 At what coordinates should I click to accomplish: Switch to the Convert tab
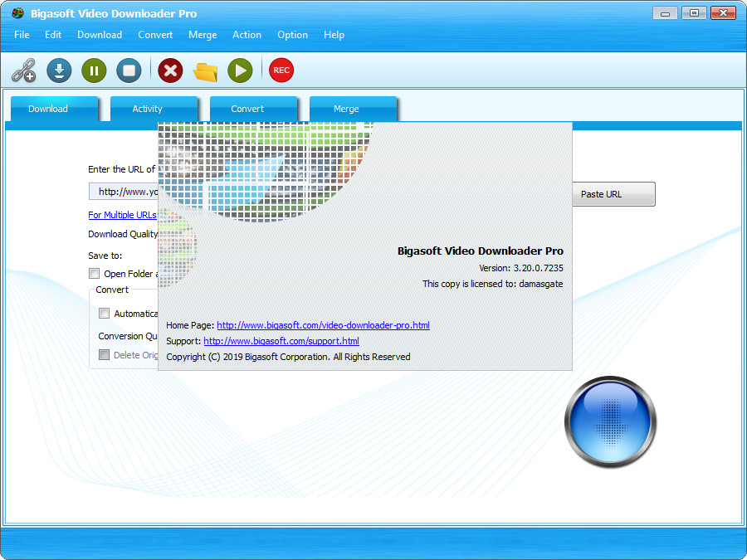[253, 109]
